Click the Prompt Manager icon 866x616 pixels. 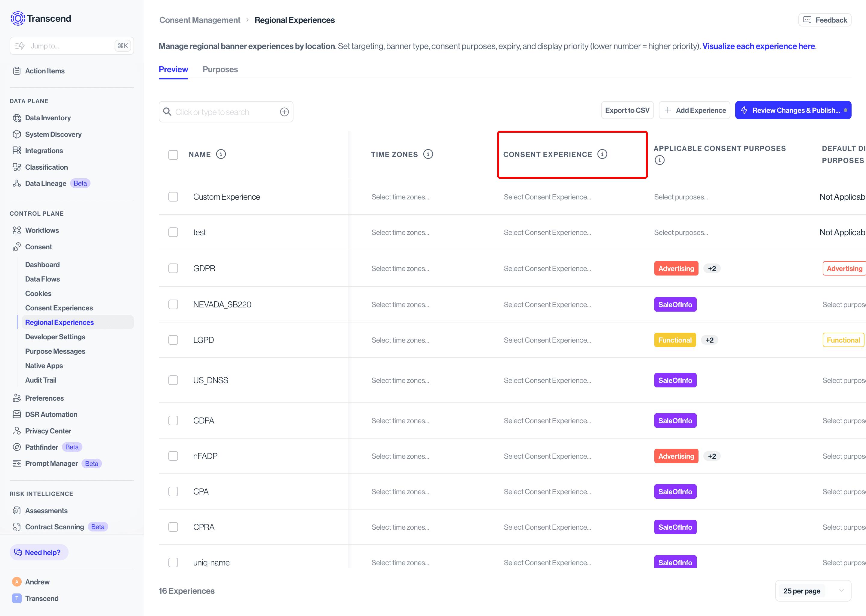pyautogui.click(x=17, y=464)
